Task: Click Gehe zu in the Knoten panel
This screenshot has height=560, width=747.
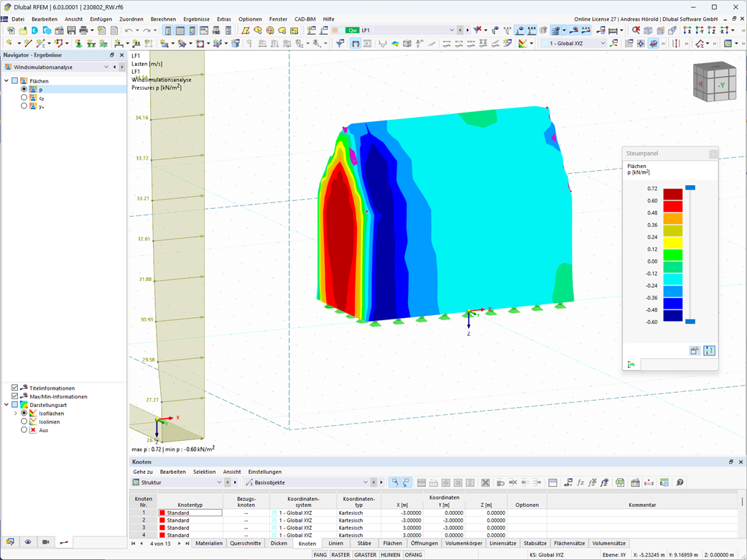Action: 144,472
